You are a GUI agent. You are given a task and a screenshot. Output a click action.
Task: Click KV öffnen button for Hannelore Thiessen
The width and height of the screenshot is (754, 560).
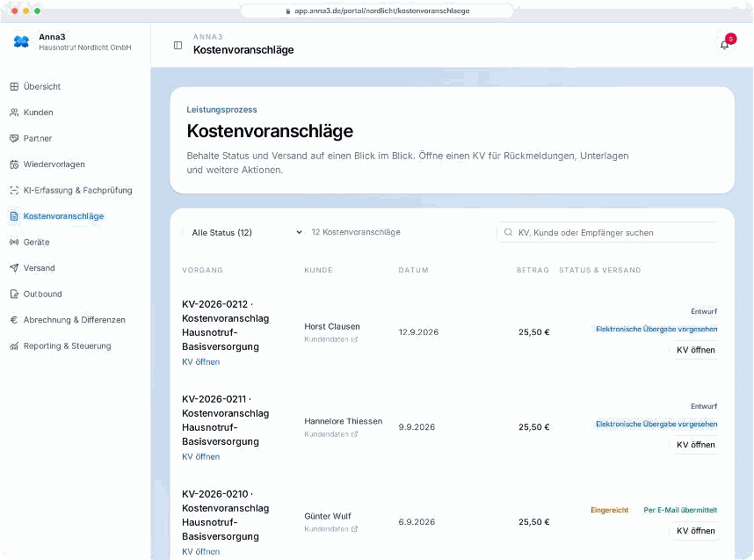pos(695,445)
